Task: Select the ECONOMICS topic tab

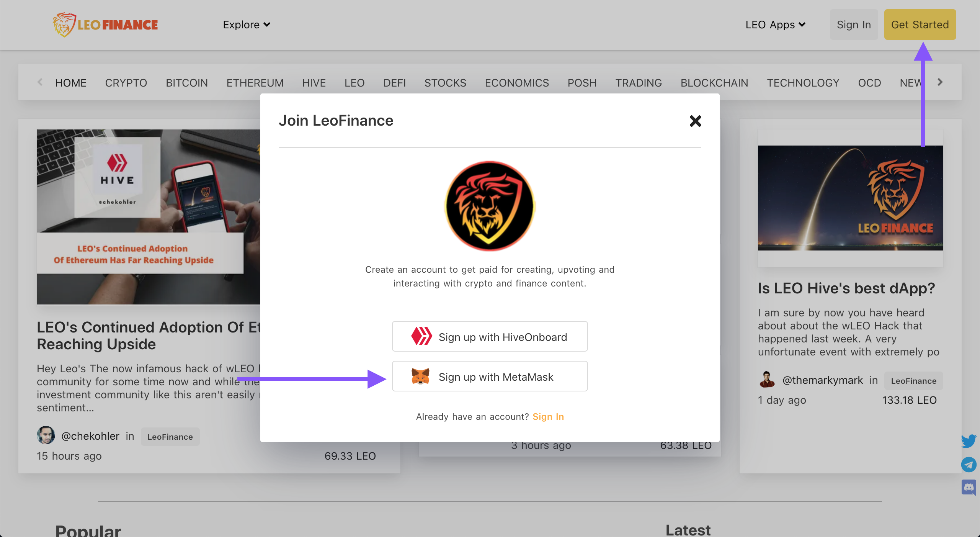Action: pyautogui.click(x=517, y=83)
